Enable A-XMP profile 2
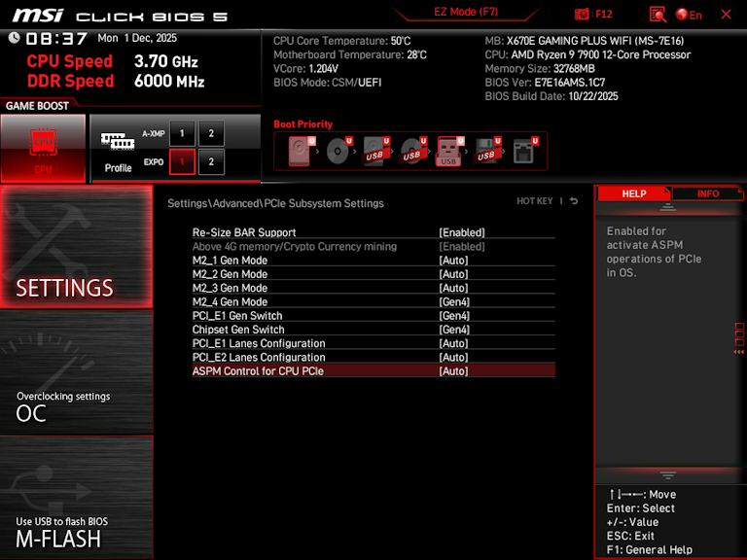This screenshot has width=747, height=560. pos(211,133)
